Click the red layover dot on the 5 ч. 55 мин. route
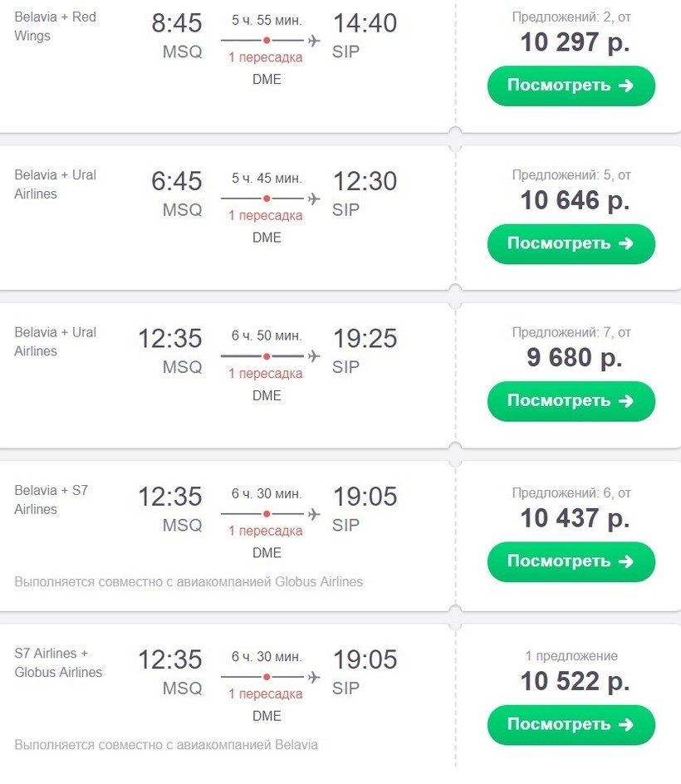This screenshot has height=784, width=681. 267,40
